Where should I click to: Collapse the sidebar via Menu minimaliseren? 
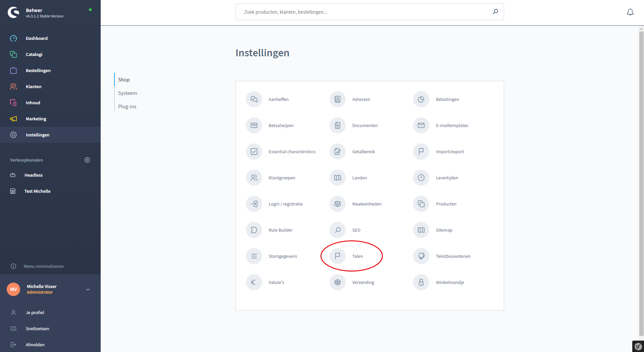(x=44, y=266)
